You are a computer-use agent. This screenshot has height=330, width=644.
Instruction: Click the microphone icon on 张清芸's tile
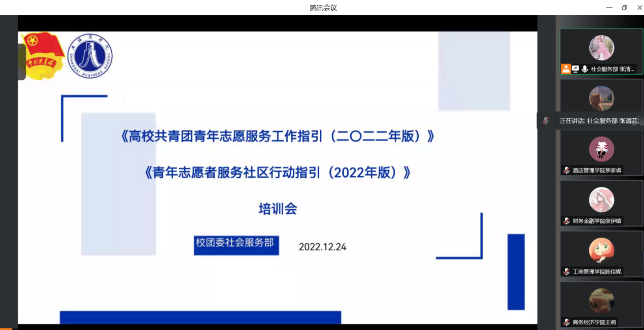tap(585, 69)
